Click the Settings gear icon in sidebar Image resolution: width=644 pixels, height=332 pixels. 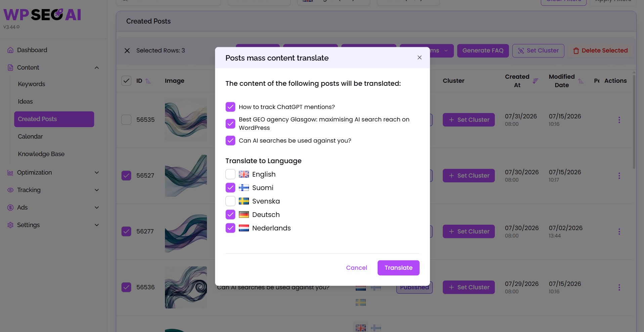pos(10,225)
